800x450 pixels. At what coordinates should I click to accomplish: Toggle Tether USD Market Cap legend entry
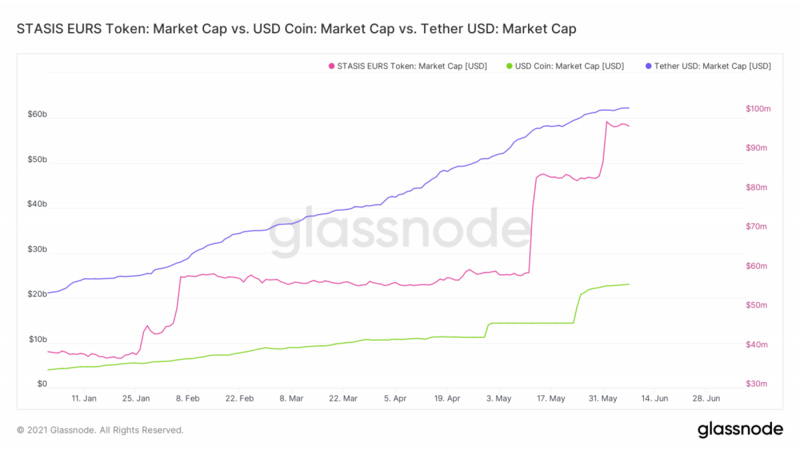pyautogui.click(x=712, y=66)
